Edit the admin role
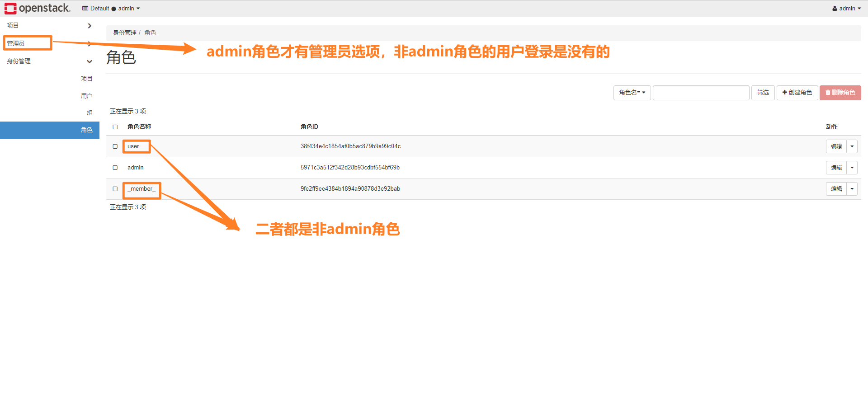The height and width of the screenshot is (413, 868). click(835, 168)
